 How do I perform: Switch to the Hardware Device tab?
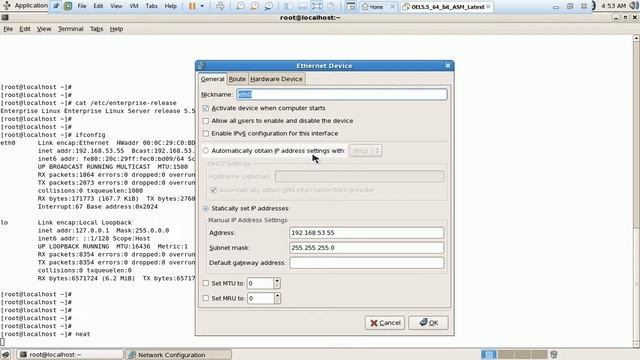[x=276, y=79]
